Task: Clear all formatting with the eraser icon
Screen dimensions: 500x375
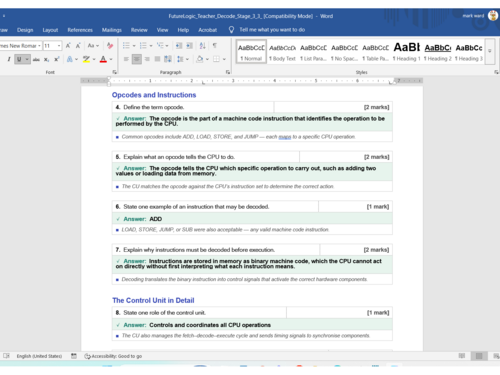Action: point(110,46)
